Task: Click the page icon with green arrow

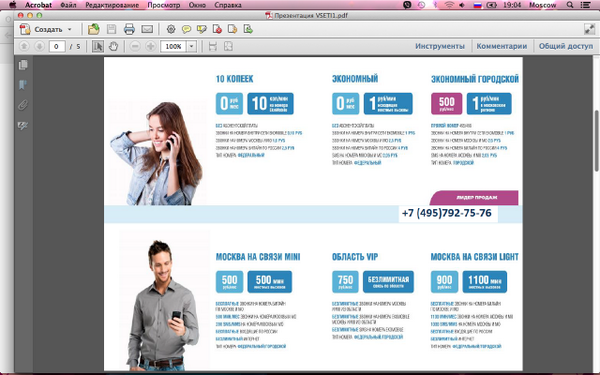Action: pos(248,29)
